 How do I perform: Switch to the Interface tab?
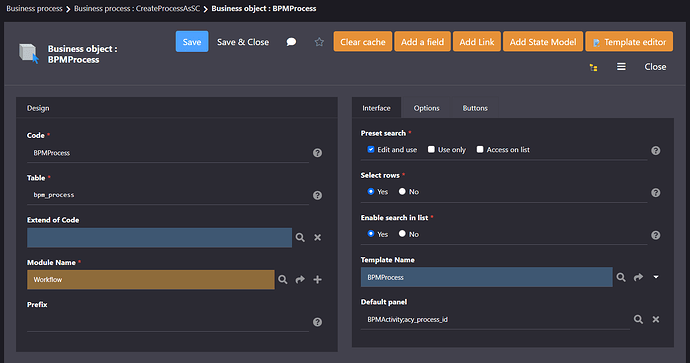(376, 108)
